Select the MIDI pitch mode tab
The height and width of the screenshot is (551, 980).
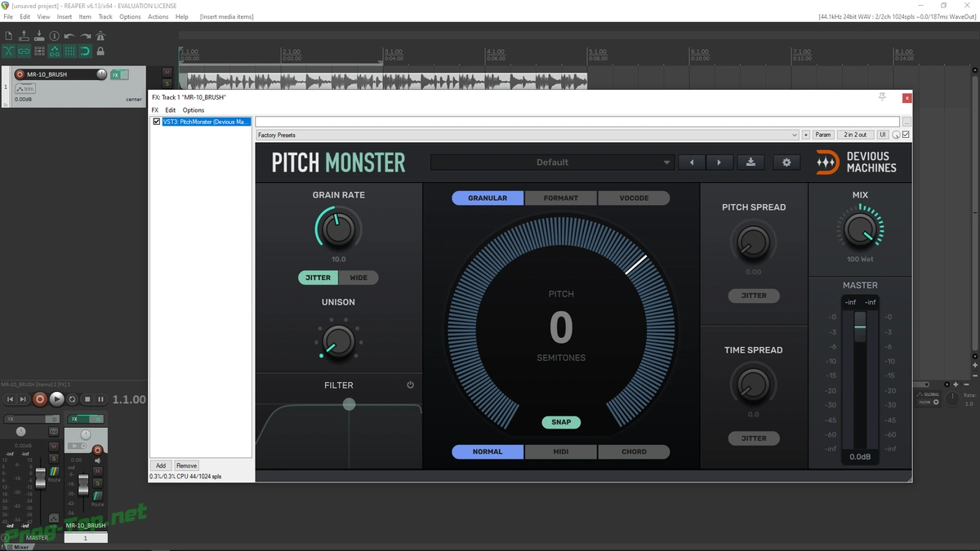(x=561, y=451)
